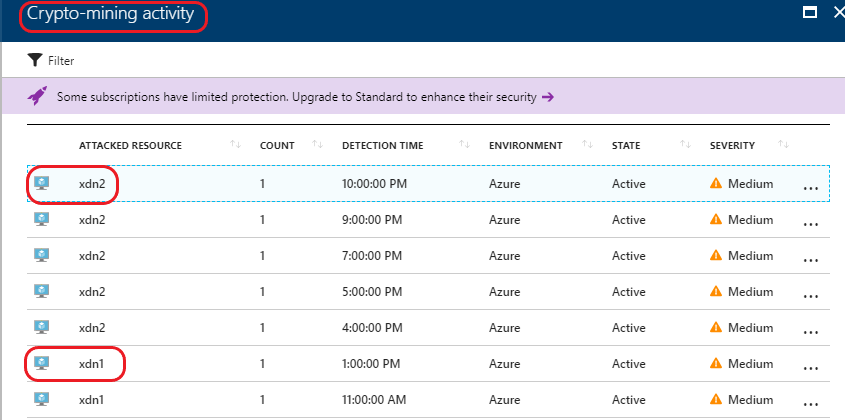Sort by Detection Time column arrows
This screenshot has height=420, width=845.
tap(465, 144)
